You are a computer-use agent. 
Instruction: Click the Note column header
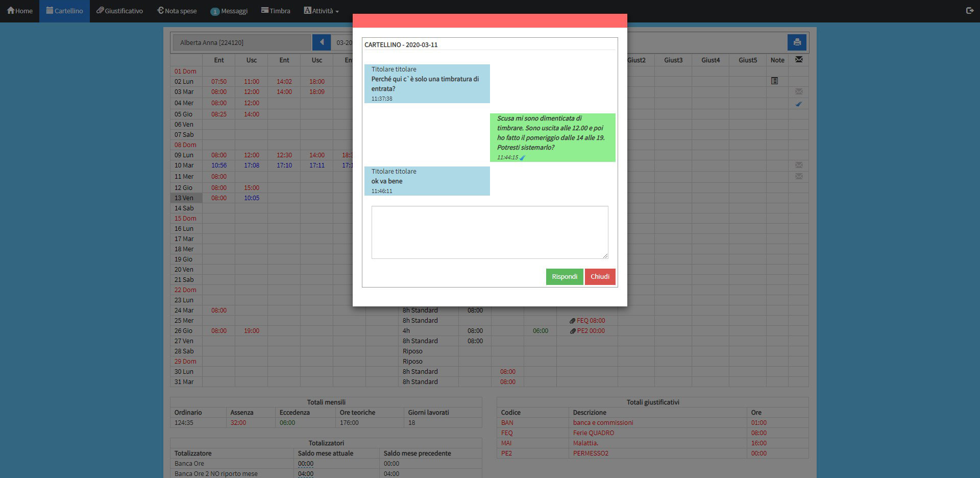coord(777,60)
